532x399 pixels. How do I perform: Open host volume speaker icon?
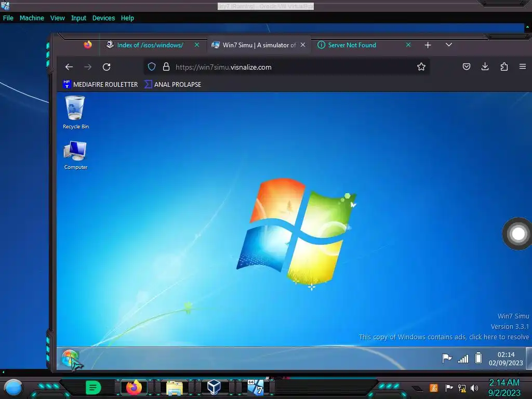tap(474, 388)
